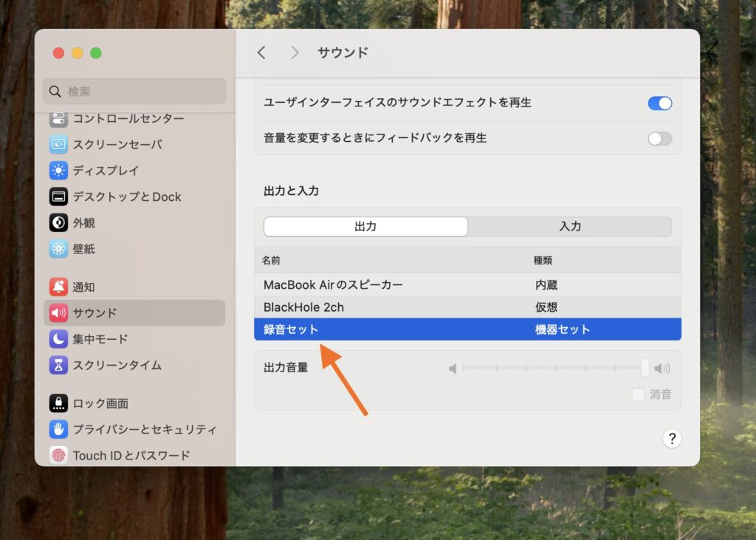Open the Lock Screen icon
The height and width of the screenshot is (540, 756).
point(58,403)
